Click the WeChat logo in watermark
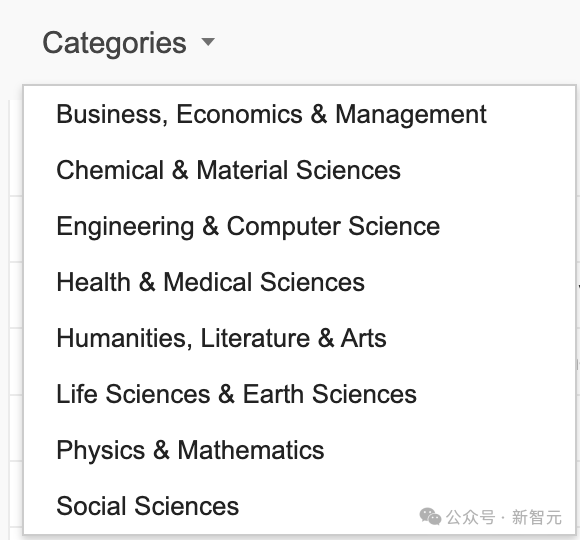Viewport: 580px width, 540px height. coord(430,516)
